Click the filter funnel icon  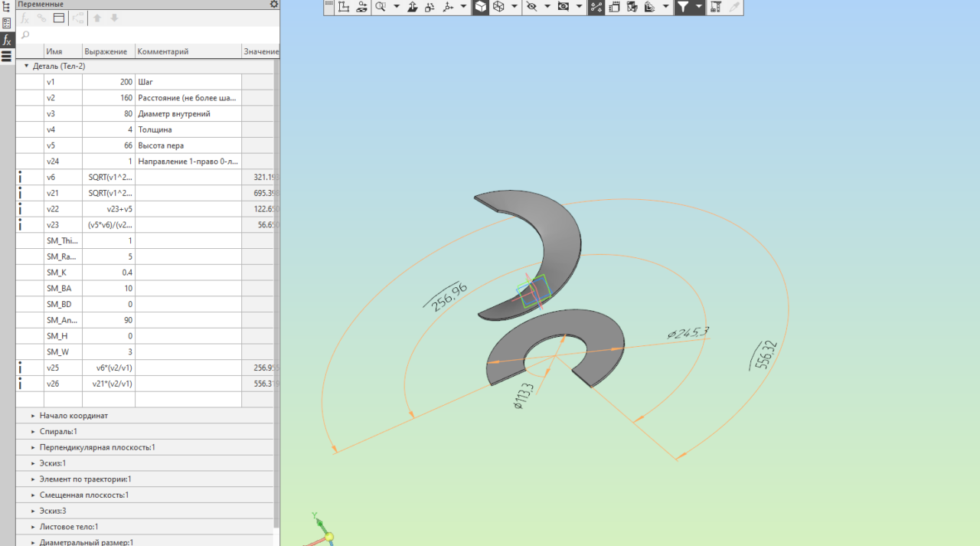(x=682, y=7)
